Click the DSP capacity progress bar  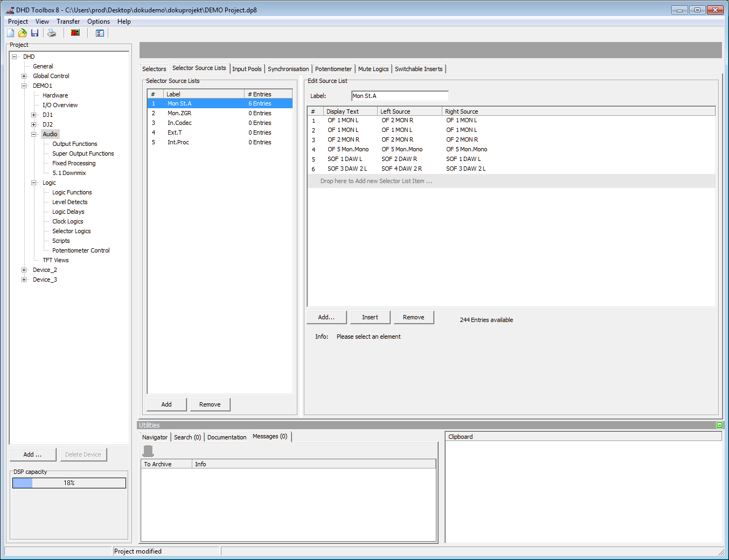point(68,482)
